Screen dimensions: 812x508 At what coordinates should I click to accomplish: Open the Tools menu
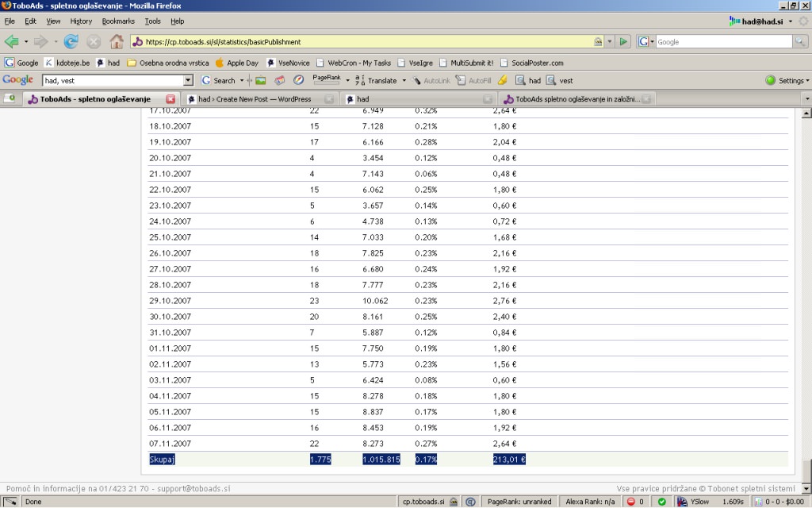point(152,21)
